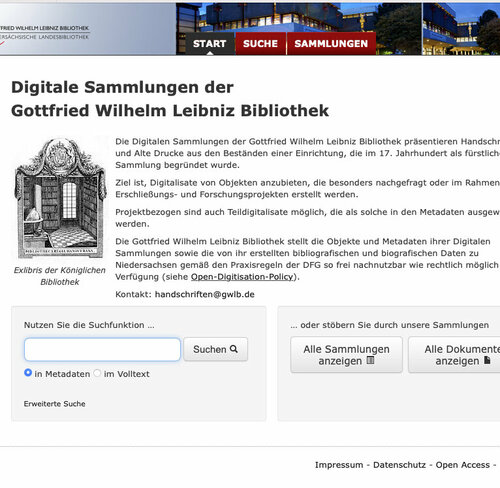Click the Leibniz Bibliothek logo
This screenshot has width=500, height=488.
45,33
